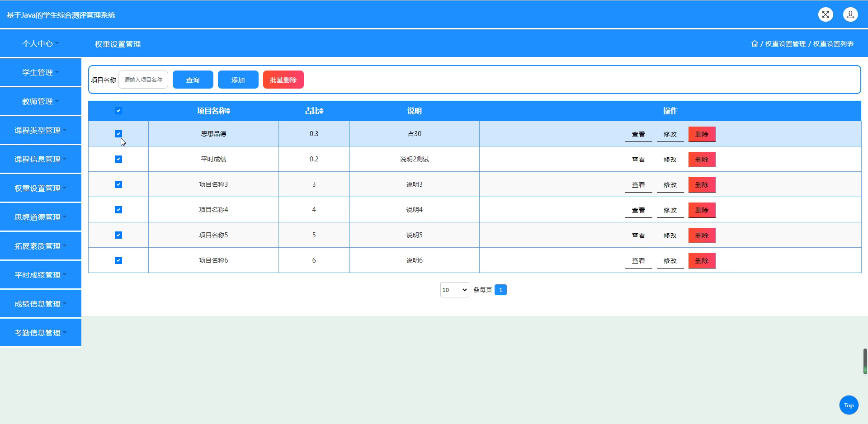Viewport: 868px width, 424px height.
Task: Sort the table by the 占比 column arrows
Action: click(321, 111)
